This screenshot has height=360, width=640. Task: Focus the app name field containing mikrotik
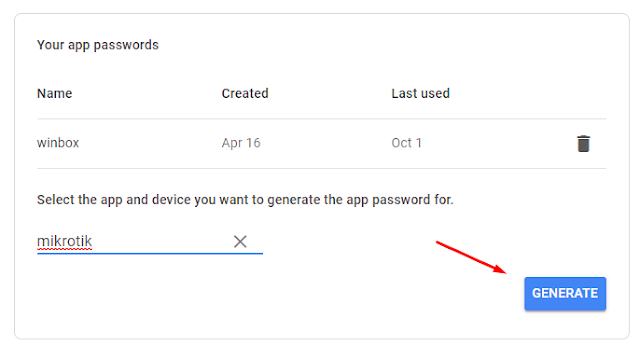150,241
